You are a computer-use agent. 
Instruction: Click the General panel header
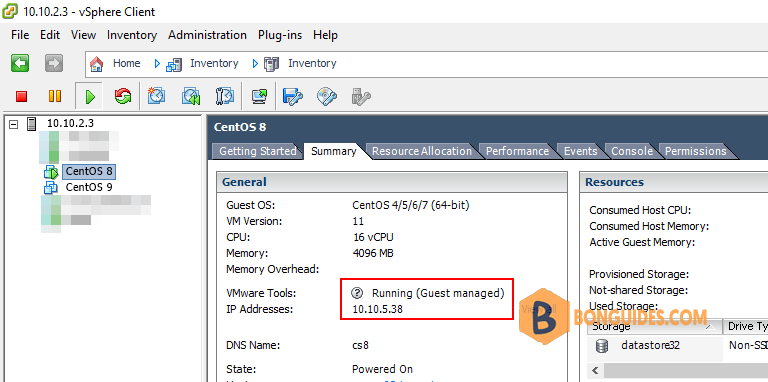(392, 182)
